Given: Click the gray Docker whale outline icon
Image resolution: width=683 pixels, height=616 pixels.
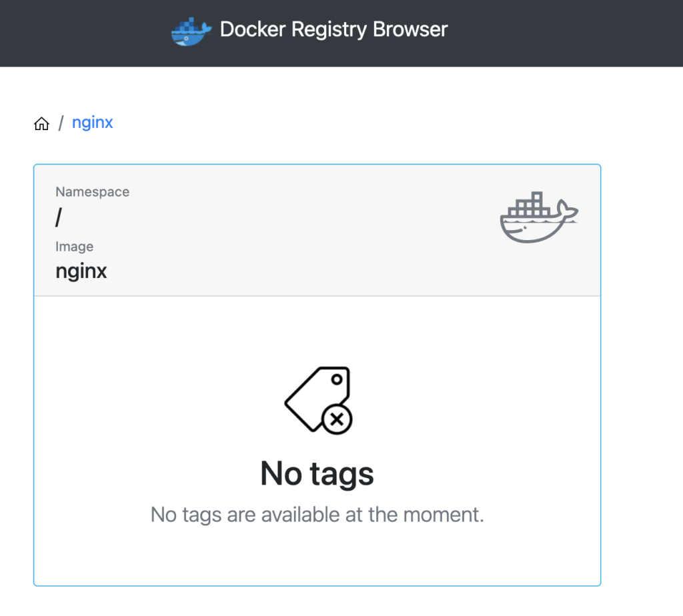Looking at the screenshot, I should [x=539, y=217].
